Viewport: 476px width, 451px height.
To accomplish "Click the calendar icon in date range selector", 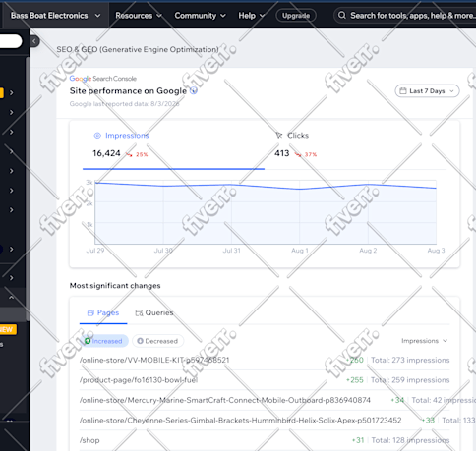I will 403,91.
